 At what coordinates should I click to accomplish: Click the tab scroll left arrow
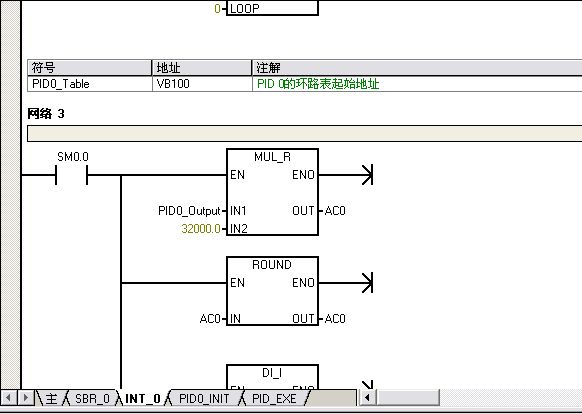pos(8,398)
